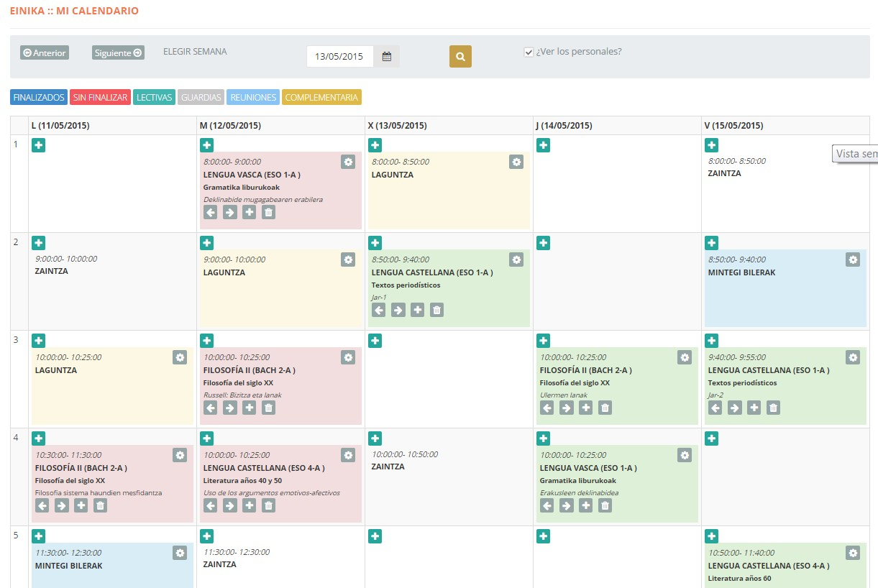
Task: Click right arrow under the 'Jar-1' session
Action: pos(398,310)
